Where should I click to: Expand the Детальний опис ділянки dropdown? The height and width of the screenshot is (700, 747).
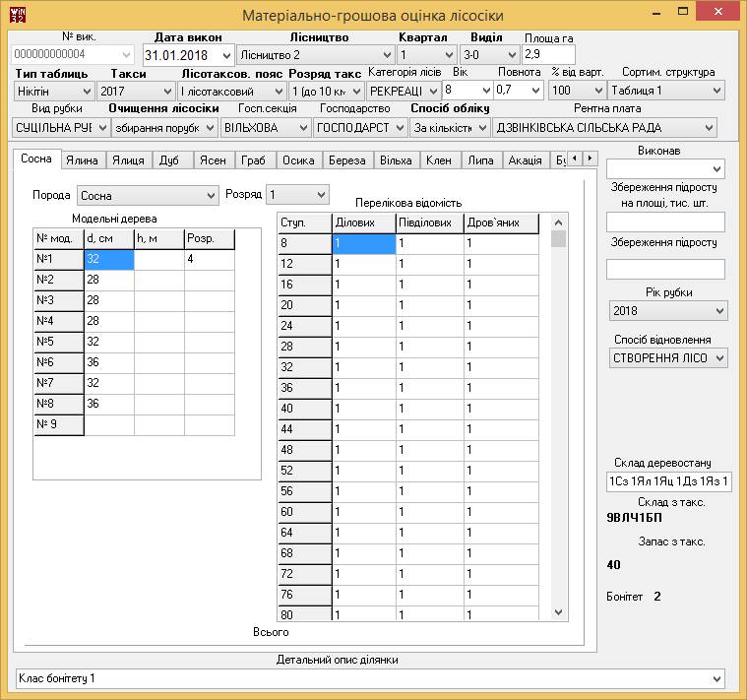717,678
